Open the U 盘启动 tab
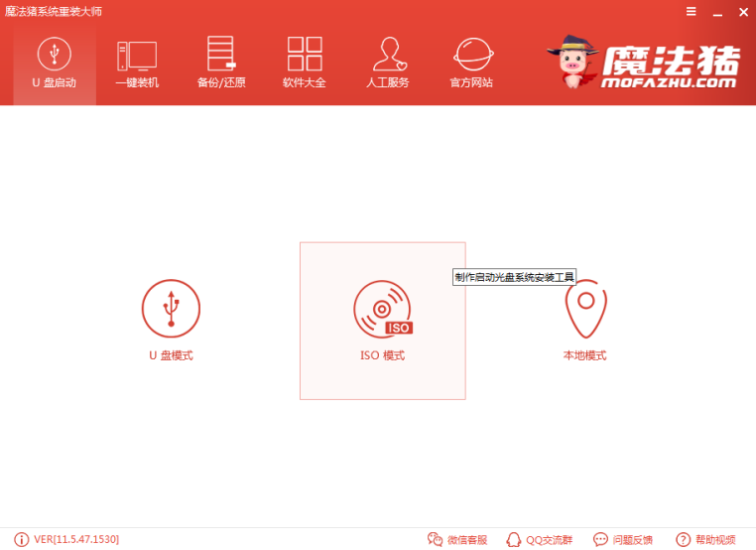756x550 pixels. pos(55,63)
